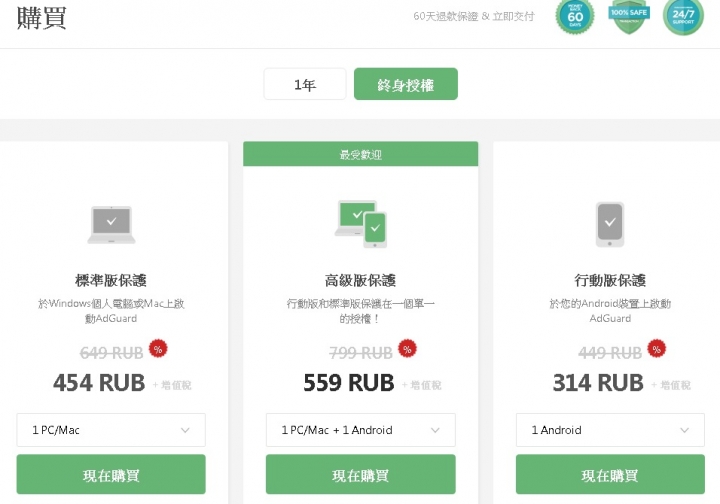The image size is (720, 504).
Task: Click the laptop icon for 標準版保護
Action: 112,225
